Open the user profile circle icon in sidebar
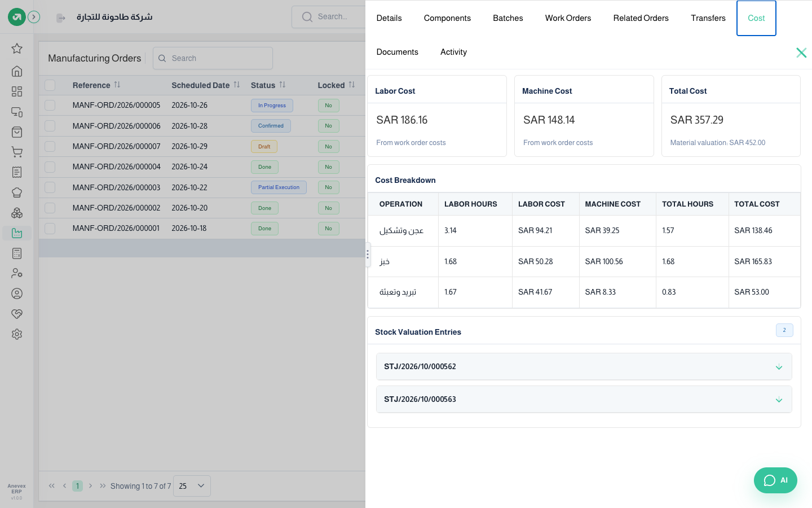This screenshot has width=812, height=508. 17,294
